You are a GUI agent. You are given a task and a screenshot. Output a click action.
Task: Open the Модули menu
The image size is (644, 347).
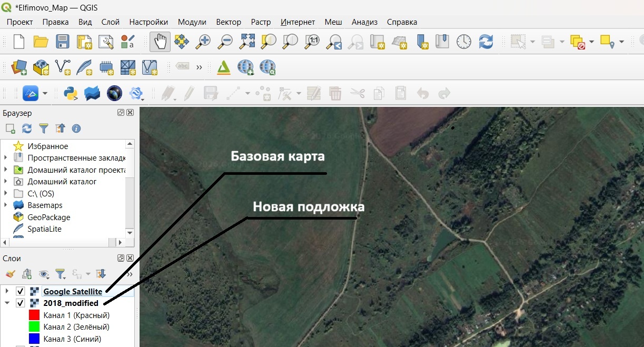192,22
